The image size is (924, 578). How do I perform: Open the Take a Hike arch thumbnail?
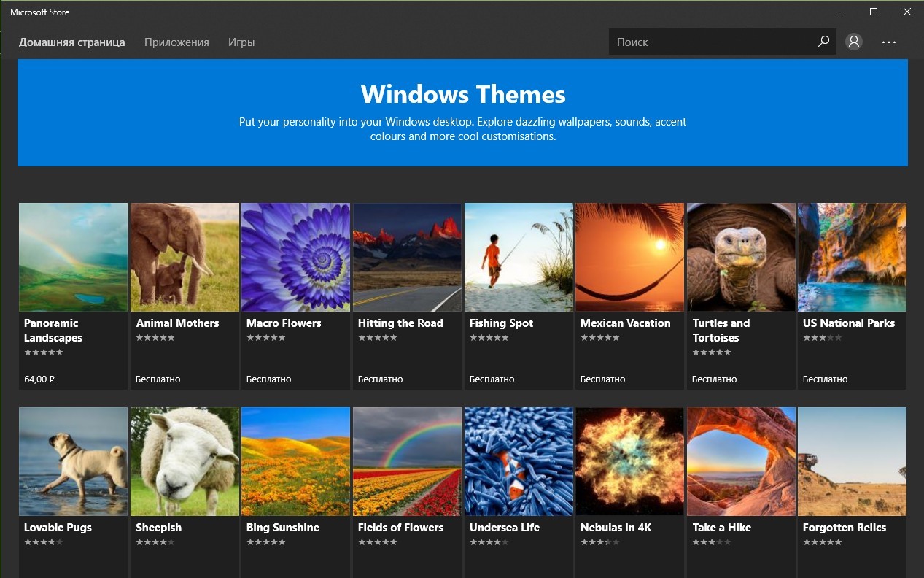(741, 462)
